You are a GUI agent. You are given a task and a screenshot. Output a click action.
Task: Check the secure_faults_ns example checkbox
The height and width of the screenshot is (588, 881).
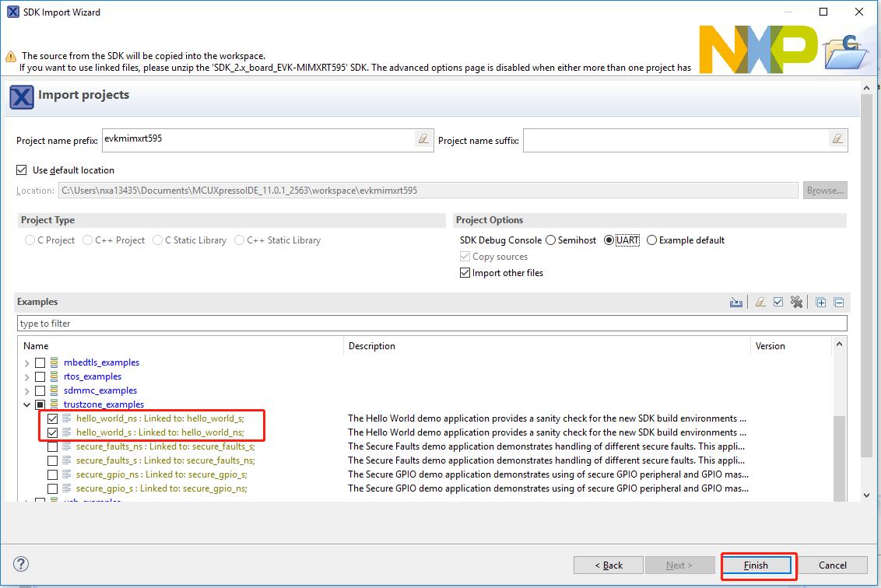click(x=52, y=446)
